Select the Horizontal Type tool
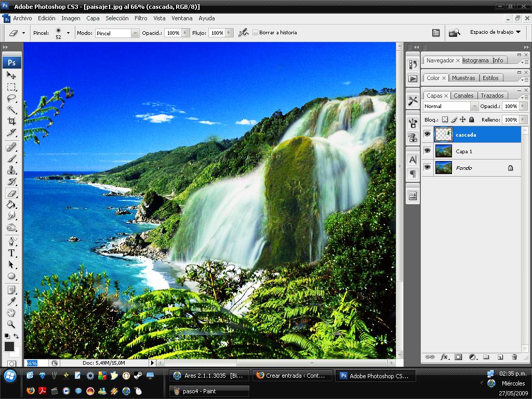This screenshot has height=399, width=532. pyautogui.click(x=11, y=253)
